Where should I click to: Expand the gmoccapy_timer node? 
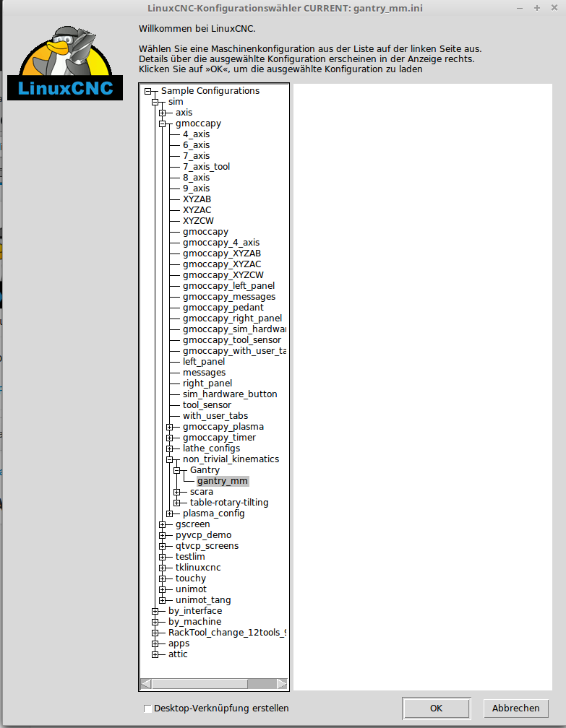pos(170,438)
